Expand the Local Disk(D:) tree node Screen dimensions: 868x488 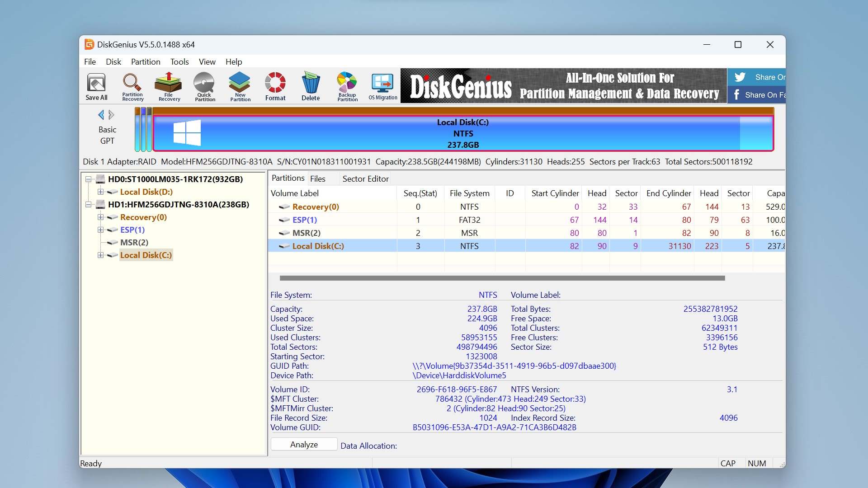[100, 192]
